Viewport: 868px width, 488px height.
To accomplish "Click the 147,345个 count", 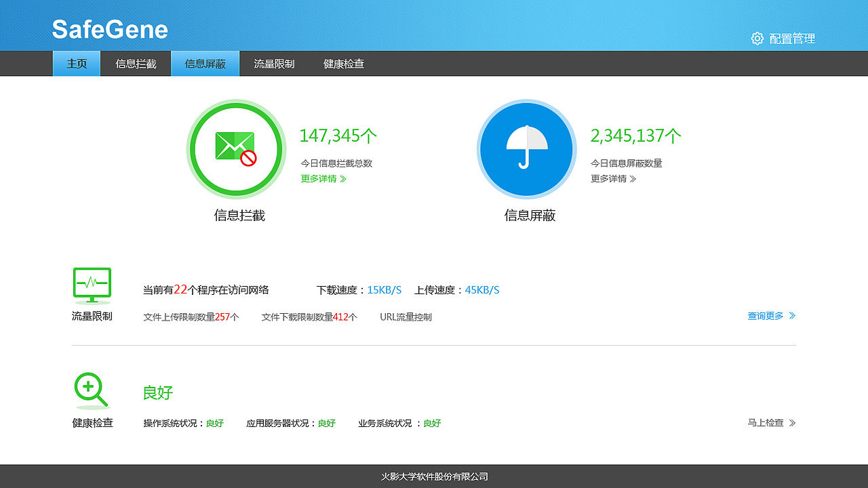I will 338,136.
